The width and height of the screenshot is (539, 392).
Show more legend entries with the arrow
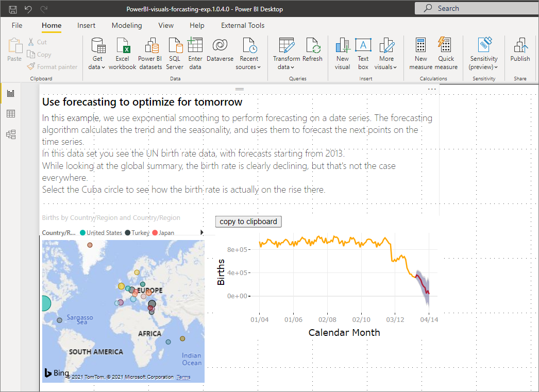coord(202,233)
